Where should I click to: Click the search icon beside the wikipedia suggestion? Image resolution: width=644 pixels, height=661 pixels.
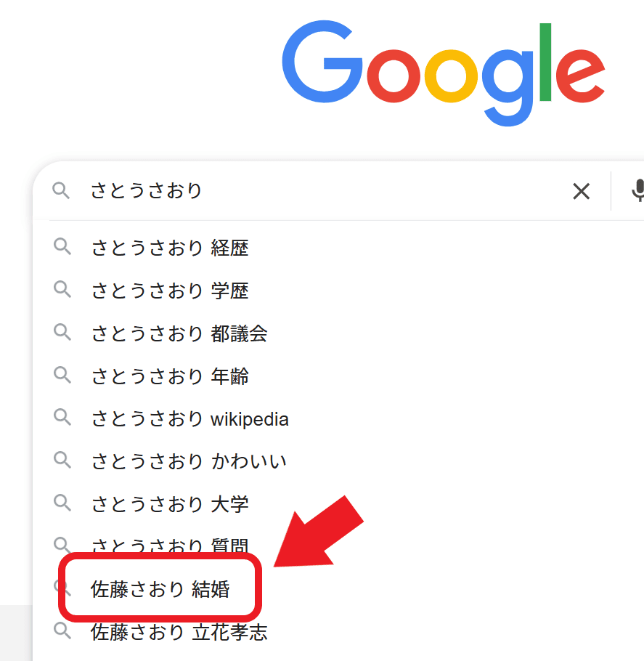(62, 418)
